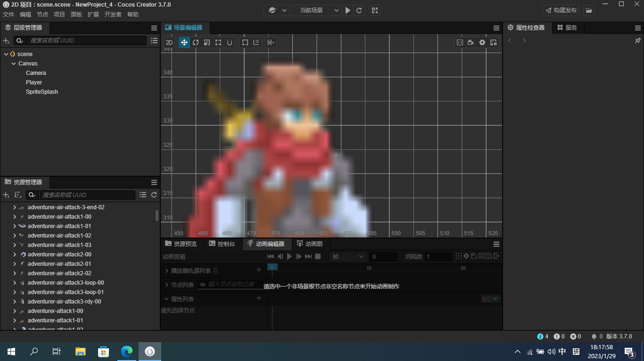Expand the 播放器轨道列表 section

[166, 271]
